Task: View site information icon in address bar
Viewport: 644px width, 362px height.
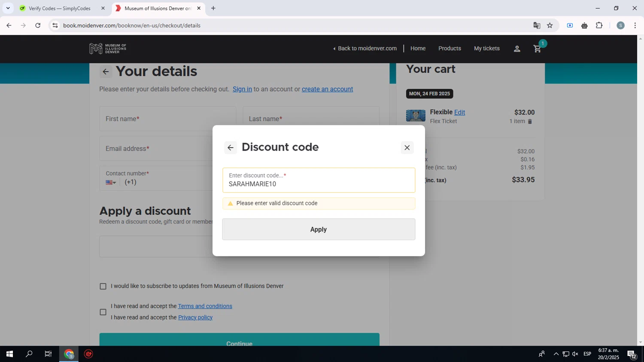Action: click(x=55, y=25)
